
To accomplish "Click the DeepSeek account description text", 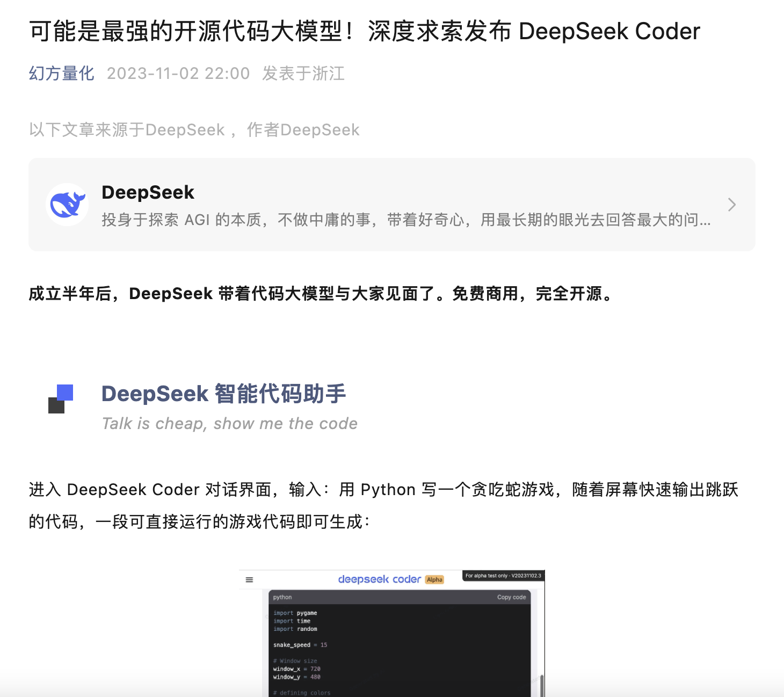I will (x=406, y=220).
